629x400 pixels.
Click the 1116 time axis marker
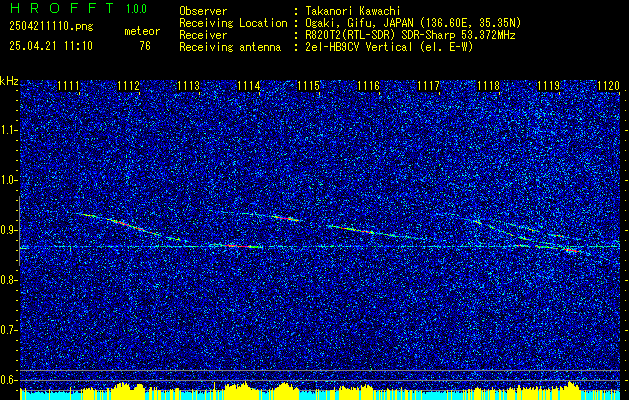pyautogui.click(x=369, y=86)
